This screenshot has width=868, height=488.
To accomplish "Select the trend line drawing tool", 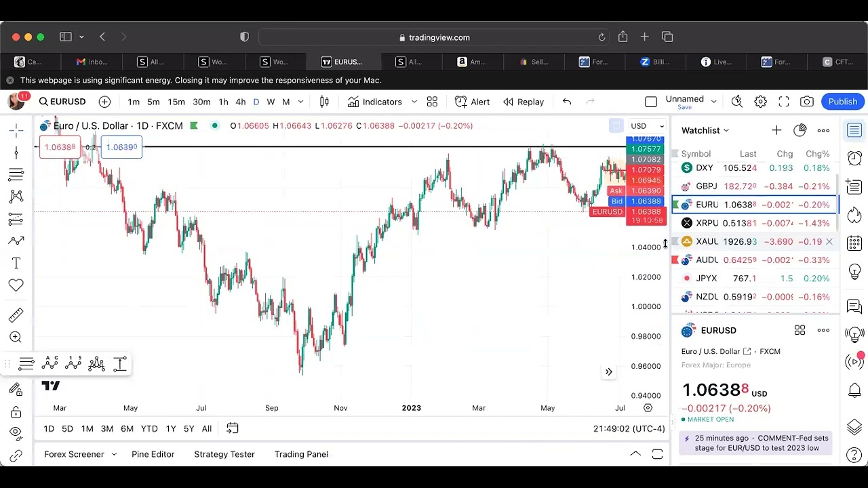I will [x=16, y=153].
